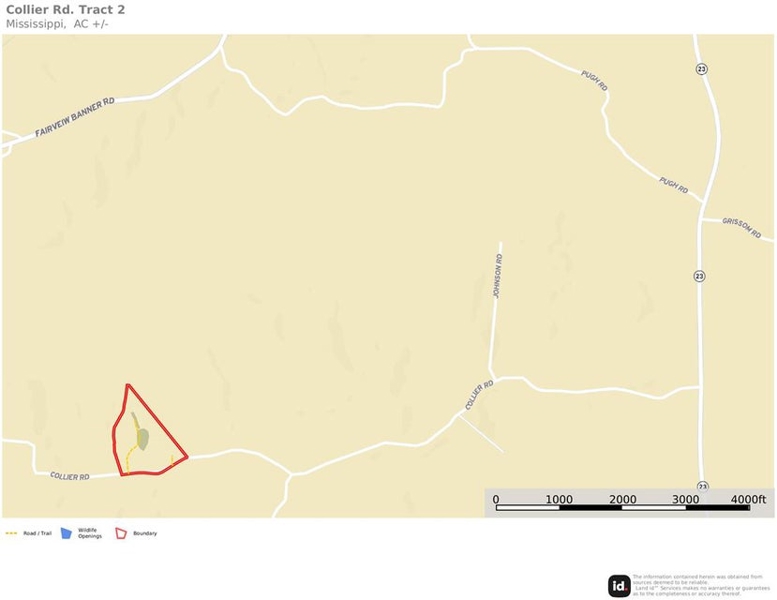Click the Fairveiw Banner Rd label
This screenshot has height=600, width=777.
point(75,117)
